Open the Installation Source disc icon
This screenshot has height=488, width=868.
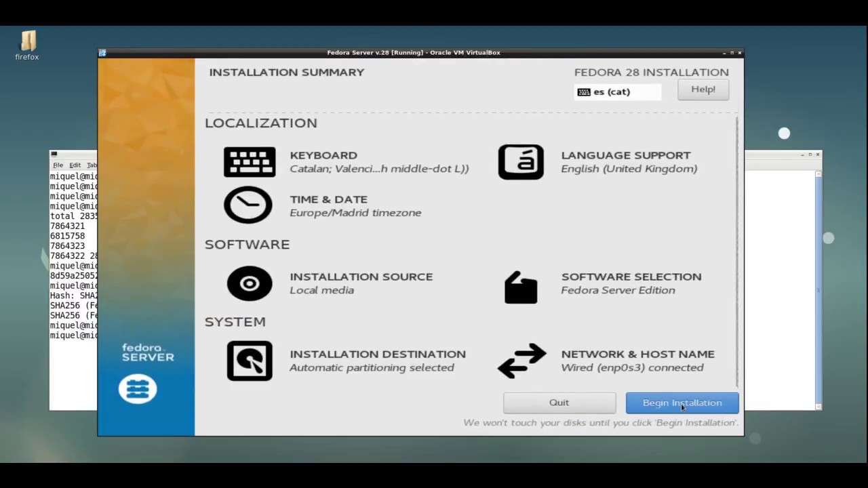tap(250, 283)
